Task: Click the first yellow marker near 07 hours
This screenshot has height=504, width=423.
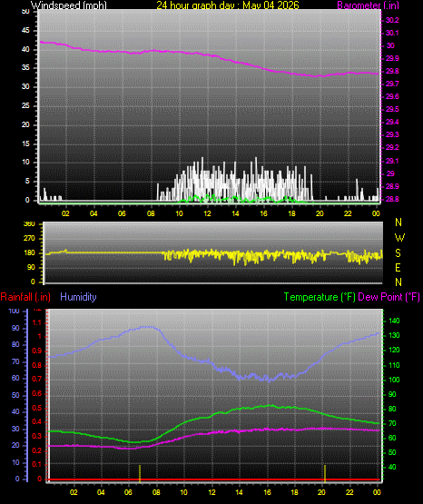Action: (x=140, y=473)
